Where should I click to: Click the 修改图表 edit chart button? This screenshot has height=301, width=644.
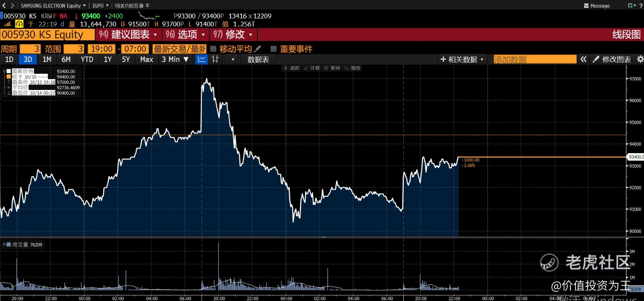[612, 59]
